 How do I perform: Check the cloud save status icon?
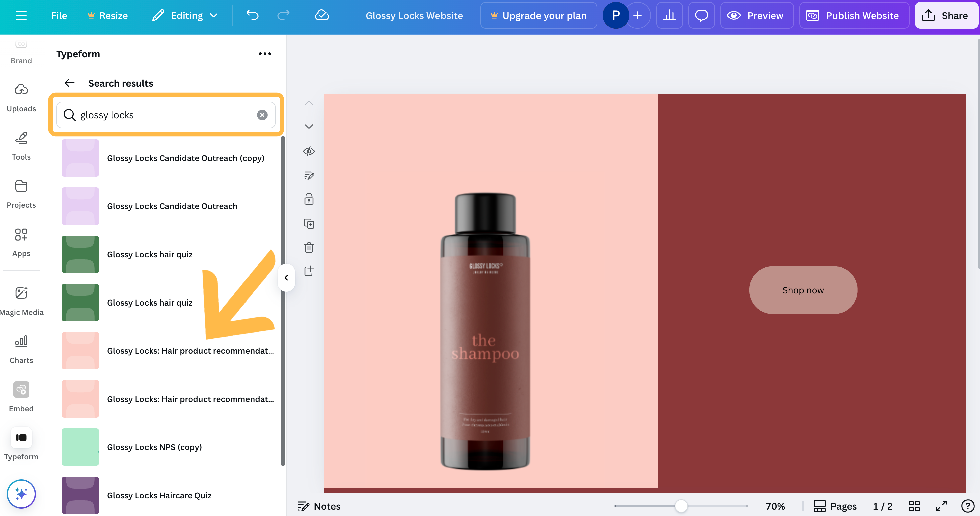pyautogui.click(x=322, y=16)
